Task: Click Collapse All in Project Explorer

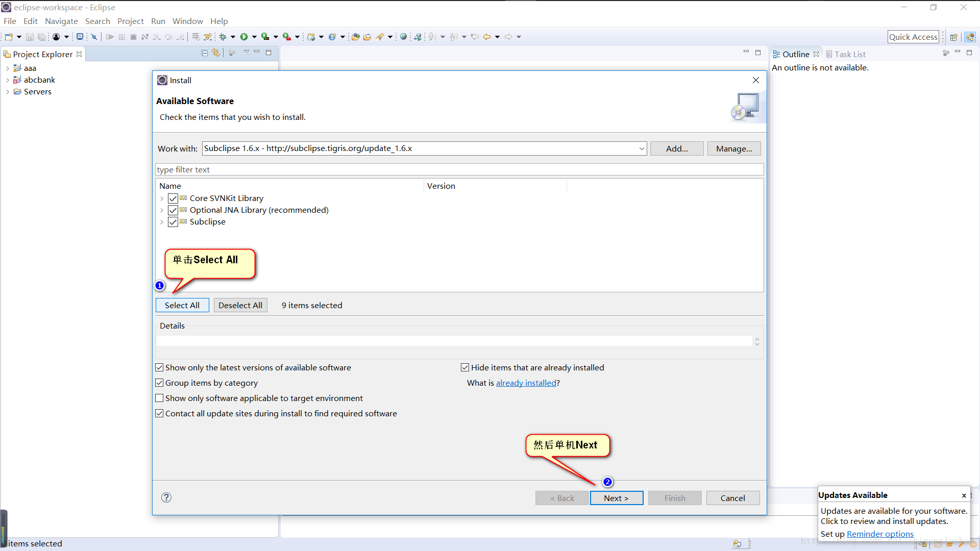Action: [204, 53]
